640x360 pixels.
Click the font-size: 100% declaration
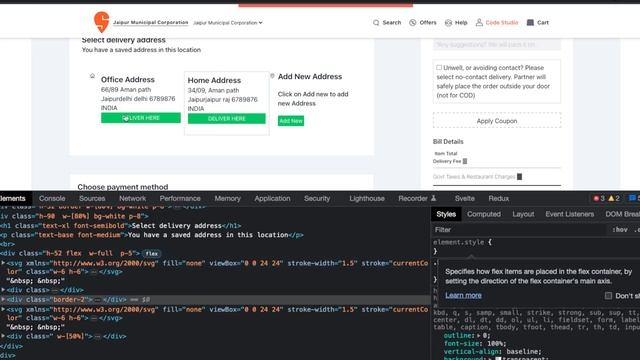[475, 344]
